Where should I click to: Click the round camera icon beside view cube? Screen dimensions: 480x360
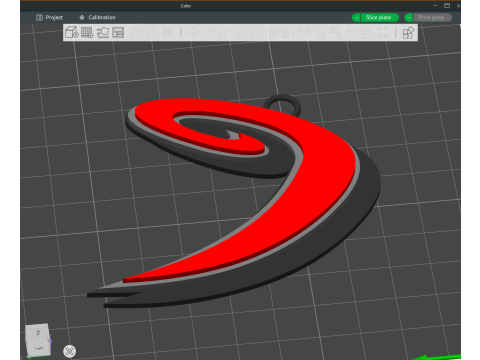click(69, 351)
